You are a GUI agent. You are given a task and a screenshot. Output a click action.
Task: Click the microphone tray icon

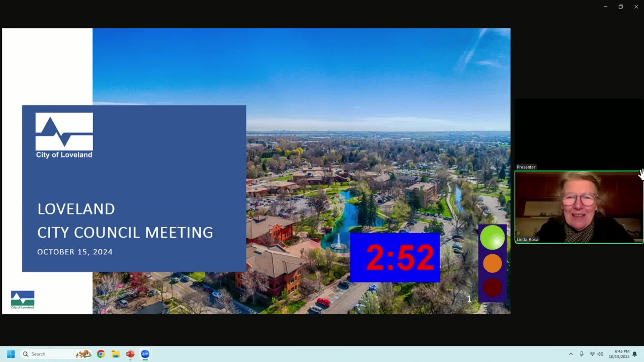click(582, 354)
